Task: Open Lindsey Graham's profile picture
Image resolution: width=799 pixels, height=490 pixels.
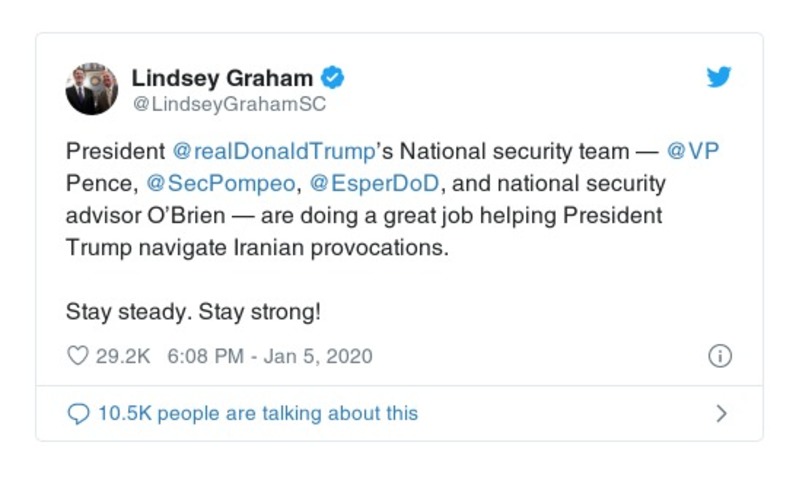Action: click(91, 89)
